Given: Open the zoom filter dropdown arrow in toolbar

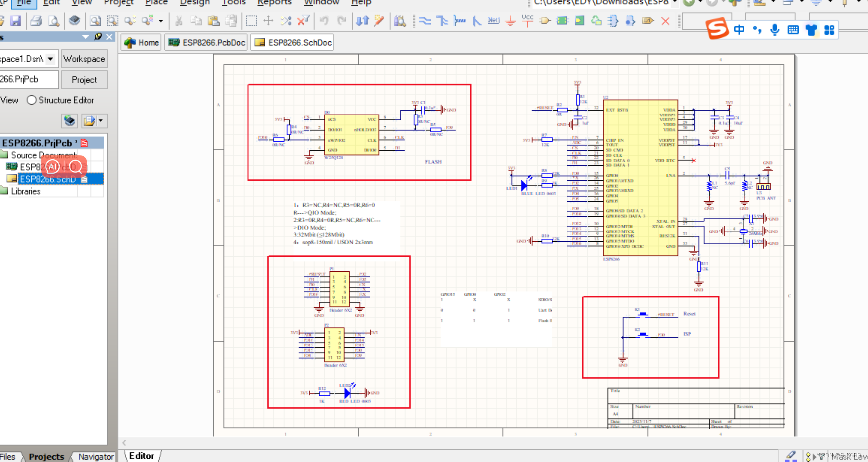Looking at the screenshot, I should [160, 21].
